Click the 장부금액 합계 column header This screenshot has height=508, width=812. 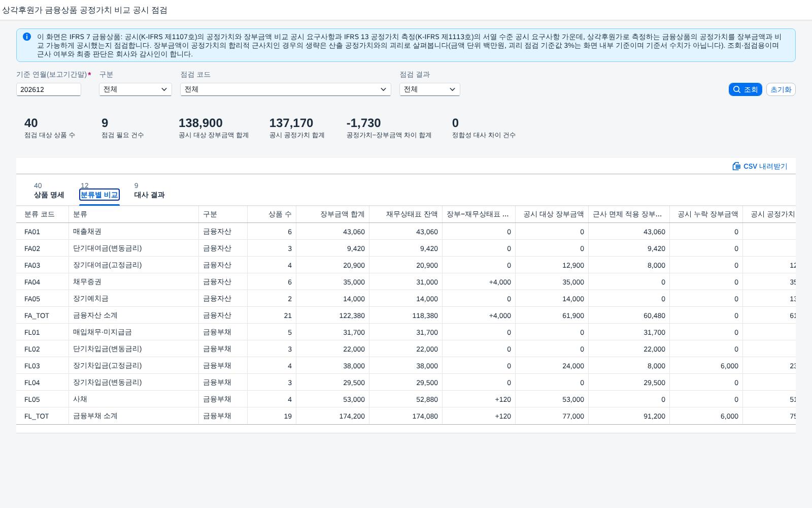click(x=333, y=214)
